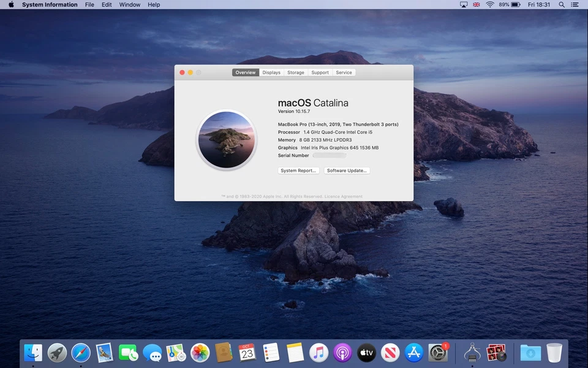Image resolution: width=588 pixels, height=368 pixels.
Task: Minimize the About This Mac window
Action: 190,72
